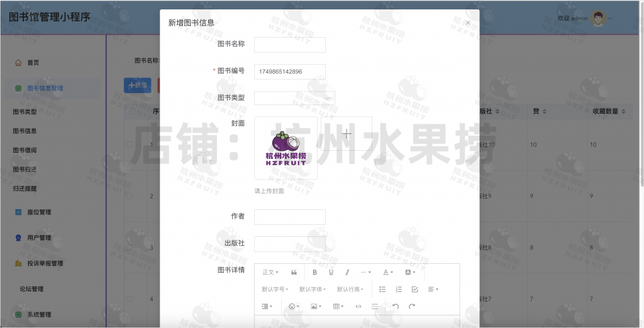Open the text alignment dropdown
Viewport: 644px width, 328px height.
click(433, 290)
